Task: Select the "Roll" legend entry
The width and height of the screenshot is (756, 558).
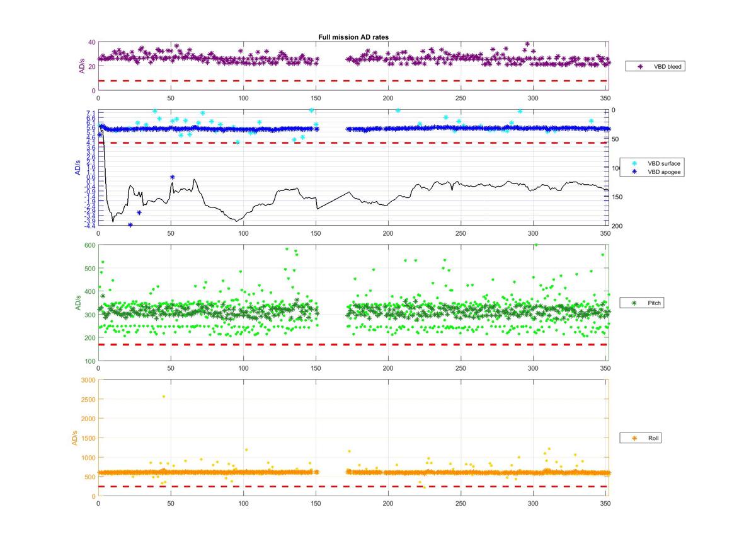Action: pos(641,438)
